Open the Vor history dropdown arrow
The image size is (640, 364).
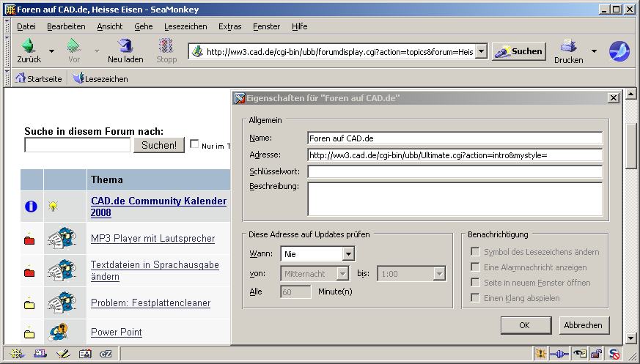(97, 51)
